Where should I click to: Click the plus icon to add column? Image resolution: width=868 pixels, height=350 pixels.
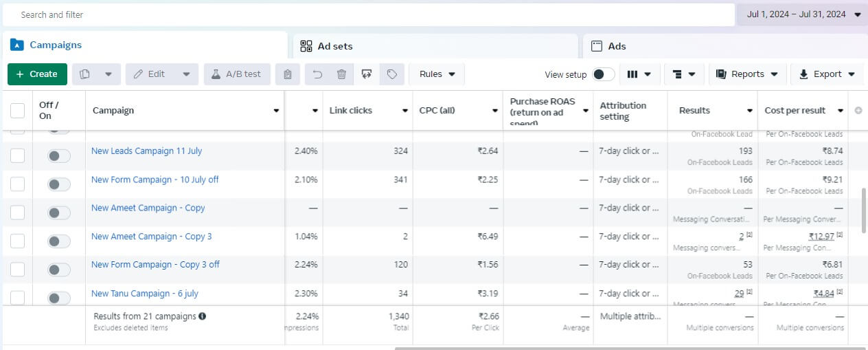coord(858,110)
